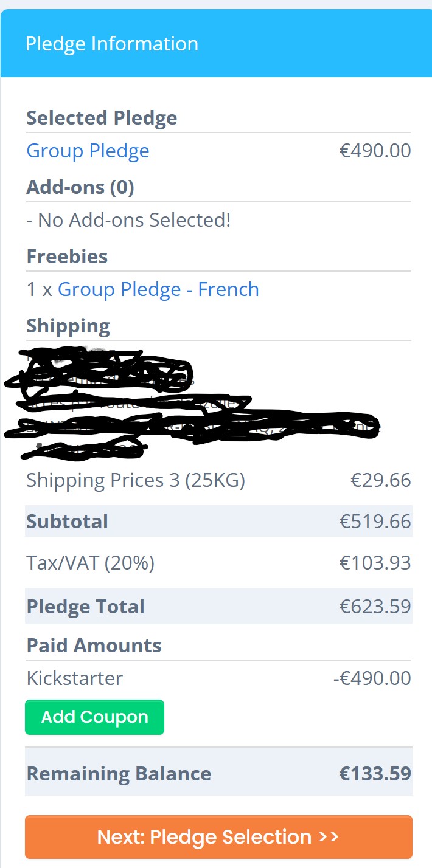The height and width of the screenshot is (868, 432).
Task: Click the Add-ons (0) heading
Action: click(80, 187)
